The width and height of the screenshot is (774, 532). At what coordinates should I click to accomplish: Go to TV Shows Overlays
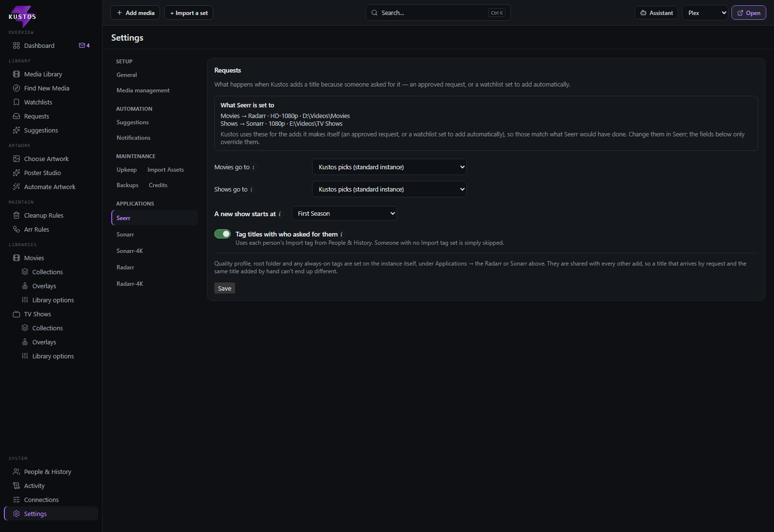[44, 342]
